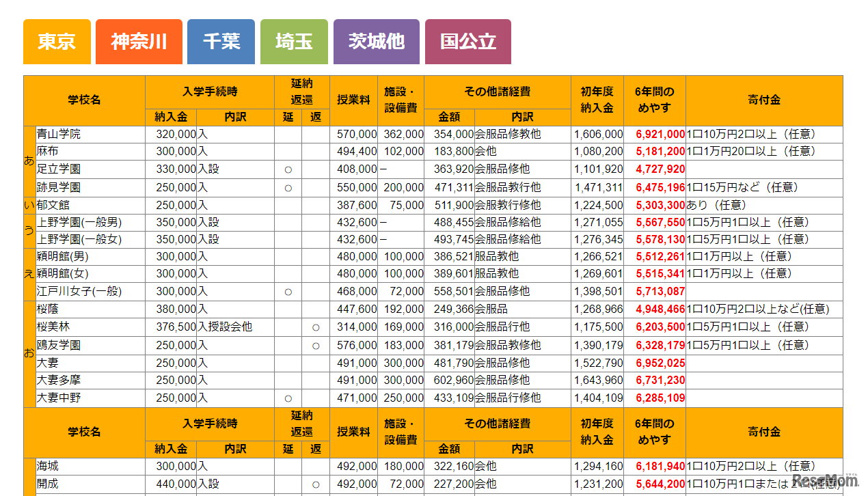This screenshot has width=868, height=496.
Task: Click the 6-year total 5,713,087
Action: (660, 291)
